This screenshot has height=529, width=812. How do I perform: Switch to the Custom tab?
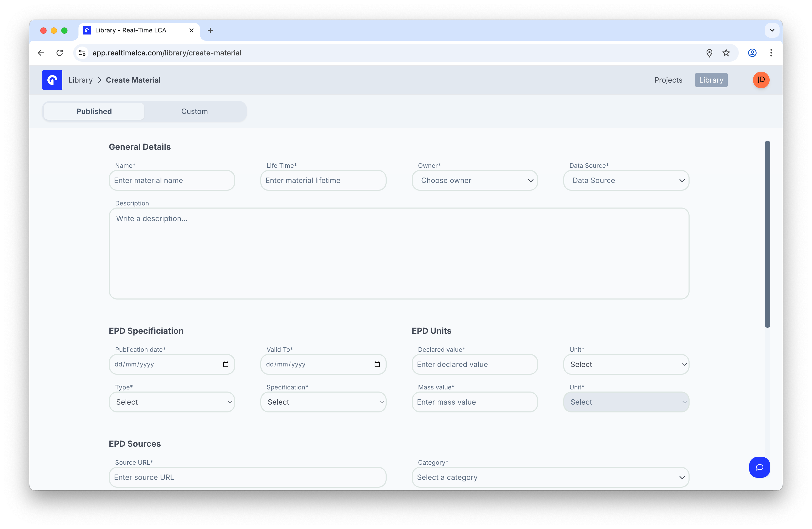[194, 111]
